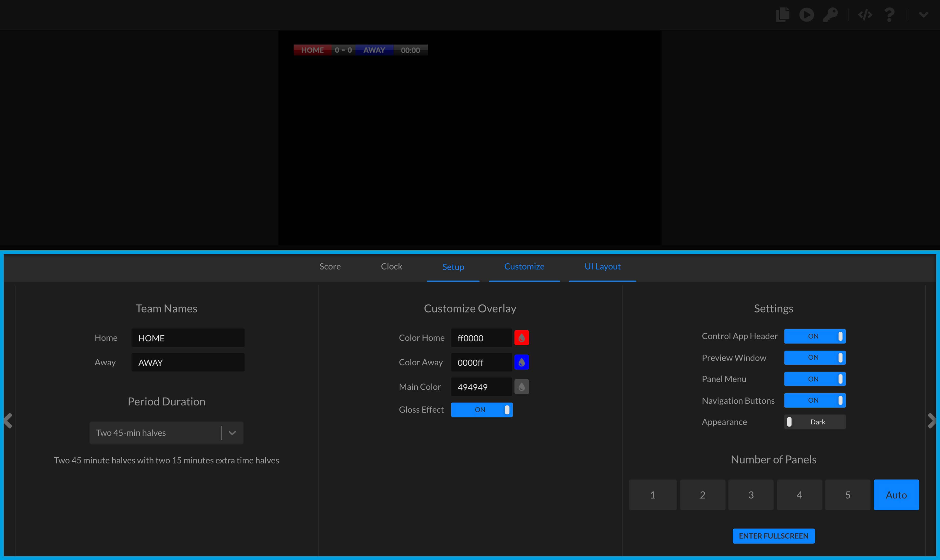Open the Period Duration dropdown
The image size is (940, 560).
166,433
